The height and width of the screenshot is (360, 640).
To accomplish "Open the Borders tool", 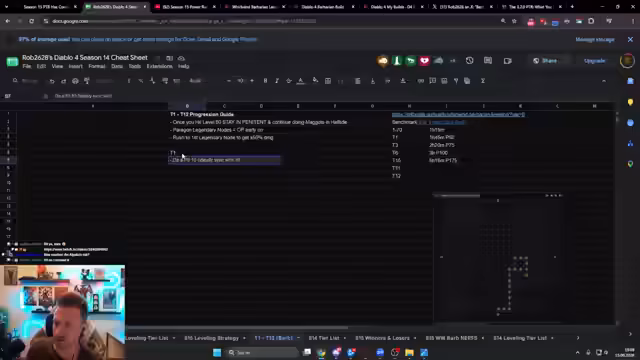I will [x=328, y=81].
